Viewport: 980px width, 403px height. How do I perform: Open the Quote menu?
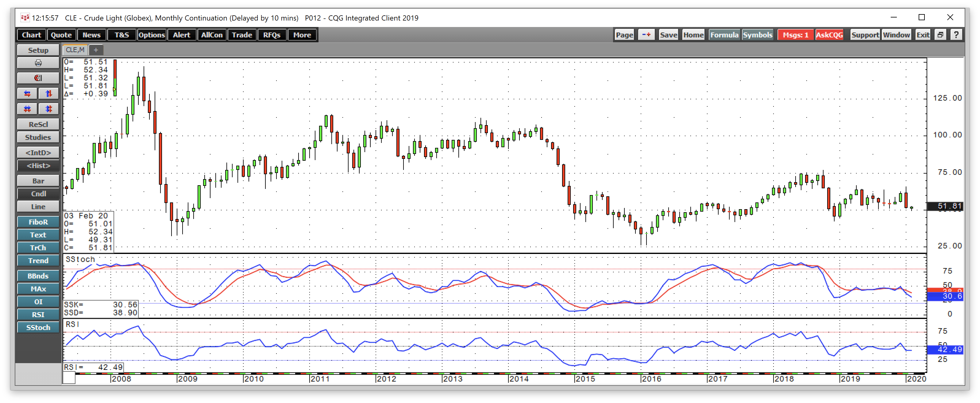pyautogui.click(x=61, y=35)
